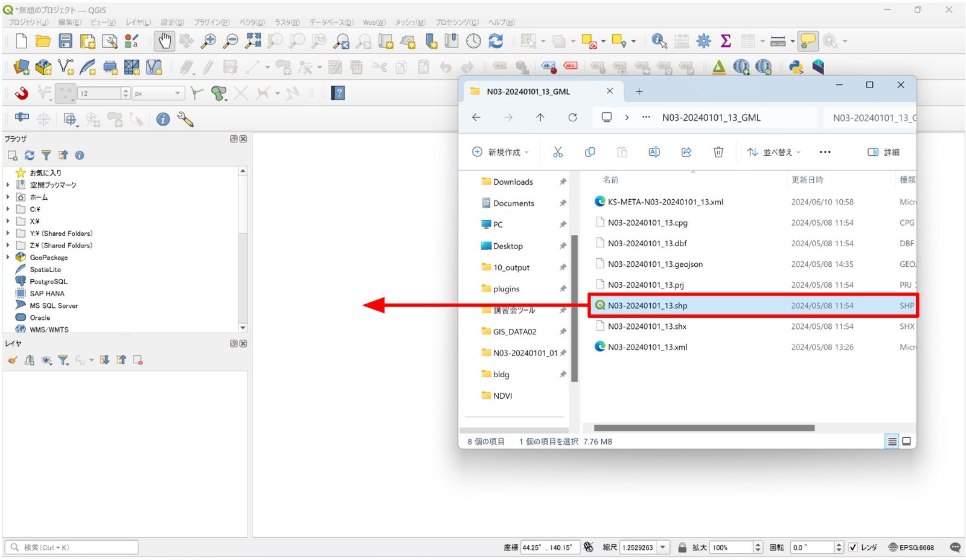The image size is (966, 560).
Task: Open the ベクタ menu
Action: tap(252, 22)
